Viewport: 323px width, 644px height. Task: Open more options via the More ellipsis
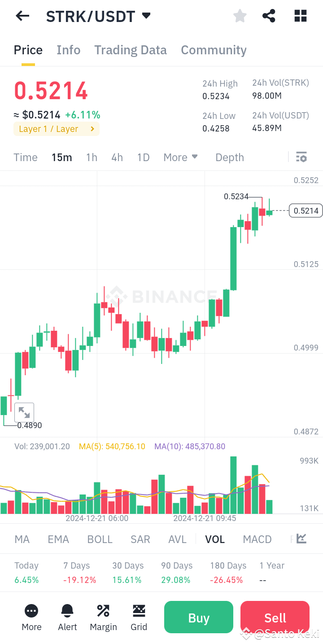click(x=31, y=617)
